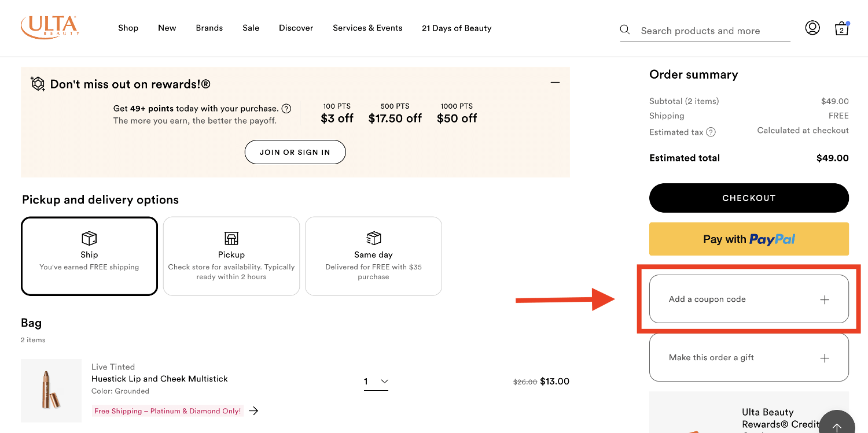
Task: Click the search magnifier icon
Action: pyautogui.click(x=625, y=29)
